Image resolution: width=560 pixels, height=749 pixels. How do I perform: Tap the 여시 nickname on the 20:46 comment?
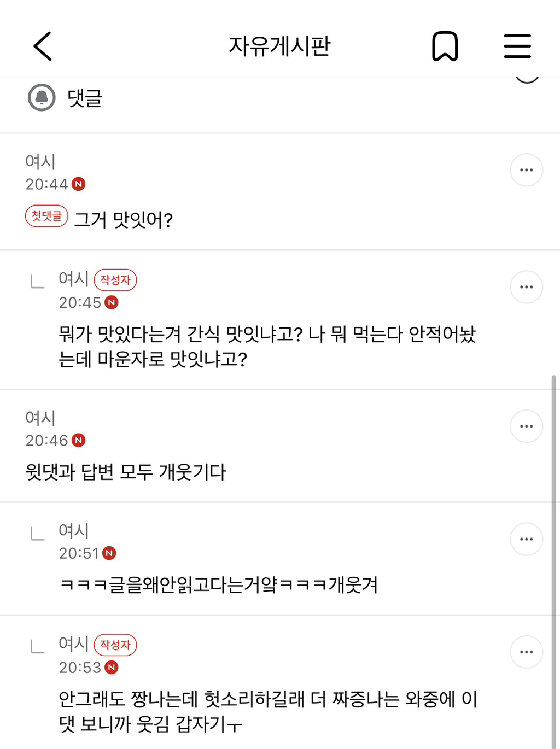pos(40,418)
